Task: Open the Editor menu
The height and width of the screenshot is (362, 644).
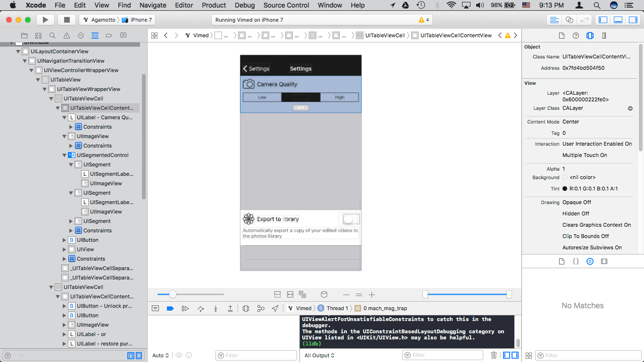Action: [184, 5]
